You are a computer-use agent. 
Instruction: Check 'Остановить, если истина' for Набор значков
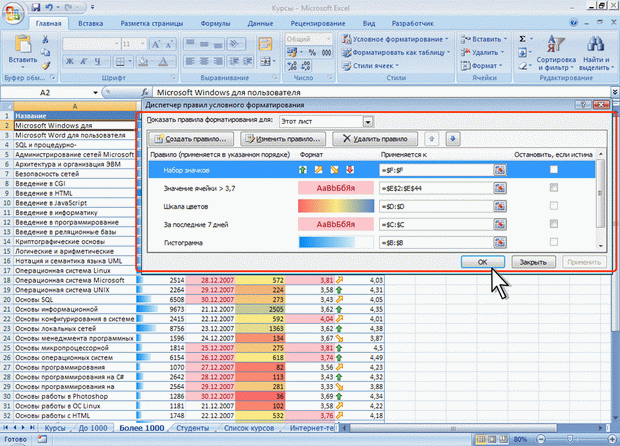coord(554,170)
